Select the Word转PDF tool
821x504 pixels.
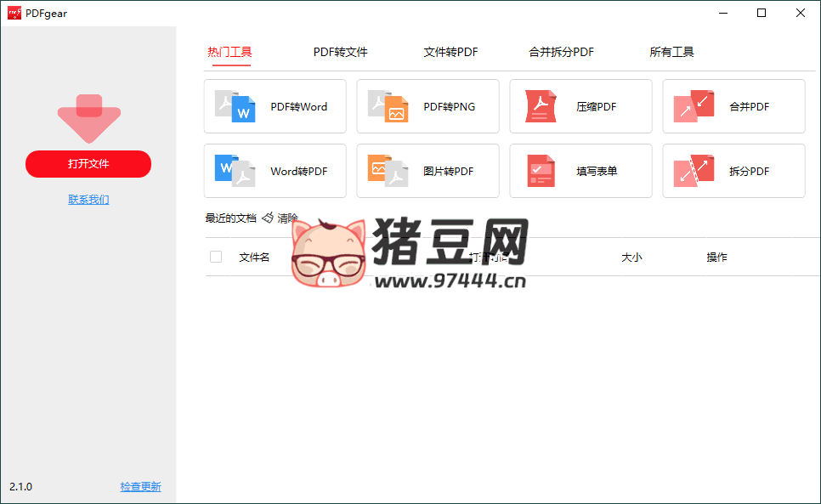pos(275,171)
